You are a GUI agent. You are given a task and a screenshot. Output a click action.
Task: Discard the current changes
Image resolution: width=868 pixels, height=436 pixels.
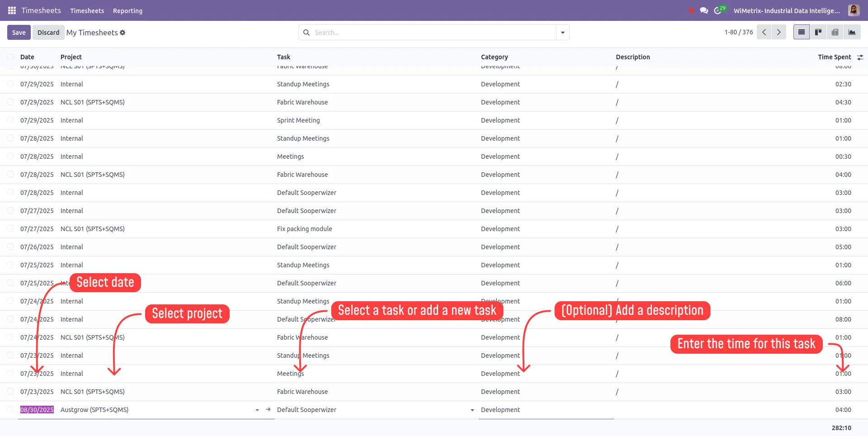click(x=48, y=33)
